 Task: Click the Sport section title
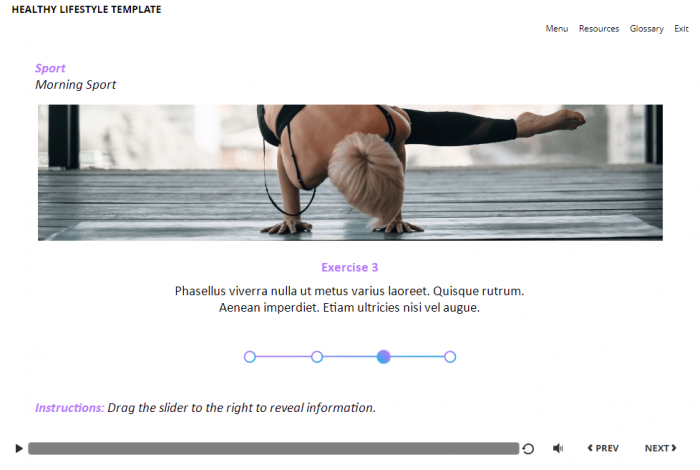50,68
